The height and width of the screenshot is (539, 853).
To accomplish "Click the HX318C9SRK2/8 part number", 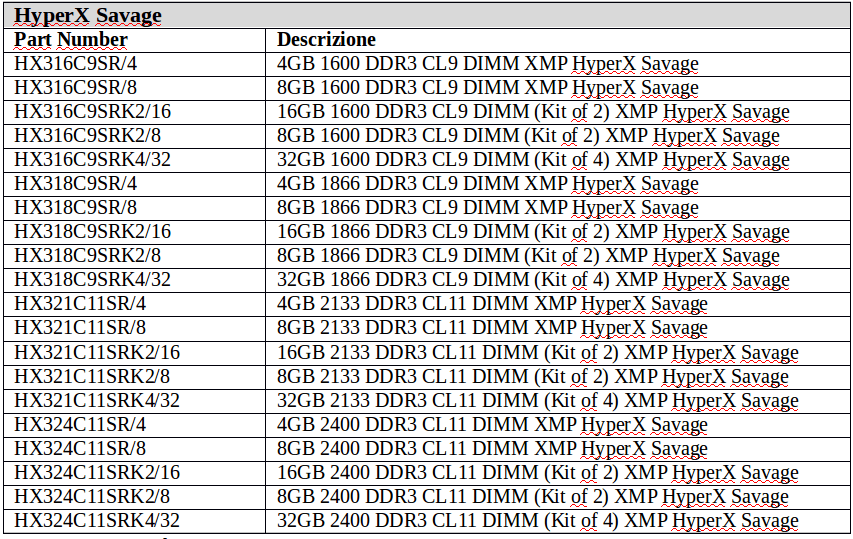I will point(88,256).
